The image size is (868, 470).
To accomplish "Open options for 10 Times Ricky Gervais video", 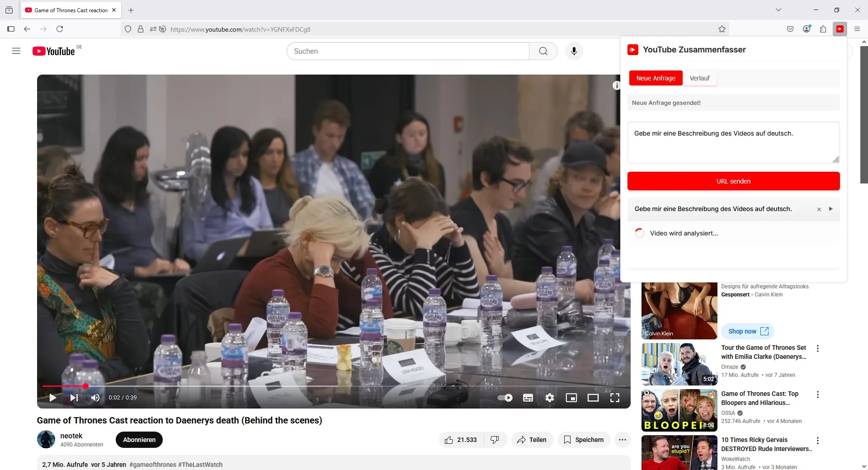I will pyautogui.click(x=817, y=441).
